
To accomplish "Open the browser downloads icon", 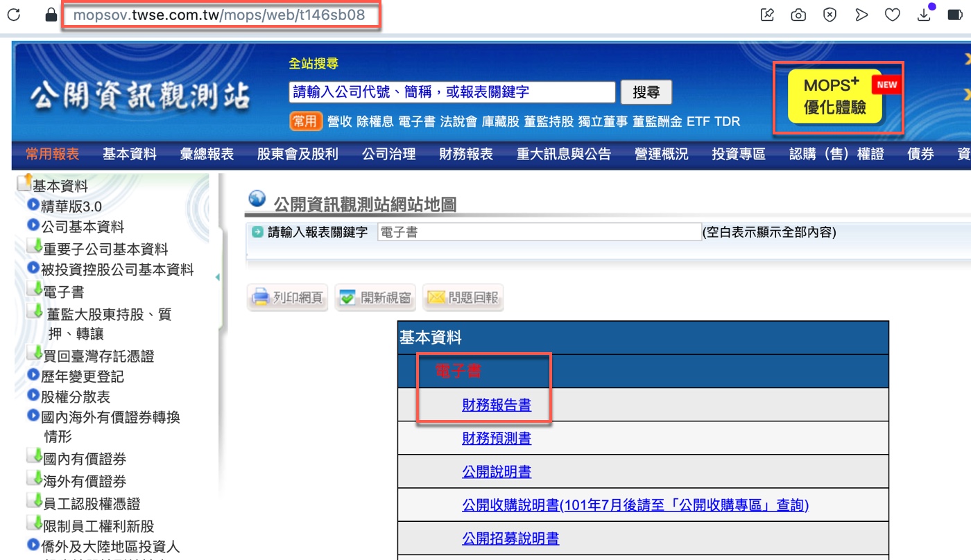I will point(924,15).
